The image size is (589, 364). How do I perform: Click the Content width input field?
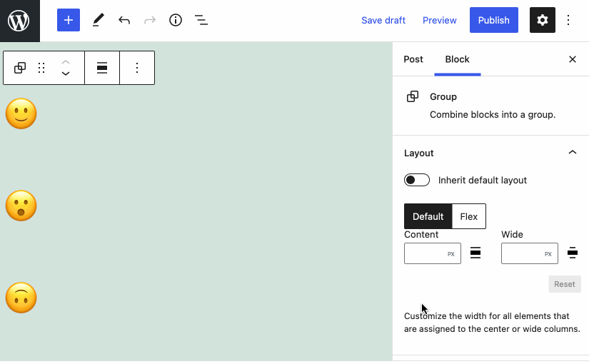[426, 253]
